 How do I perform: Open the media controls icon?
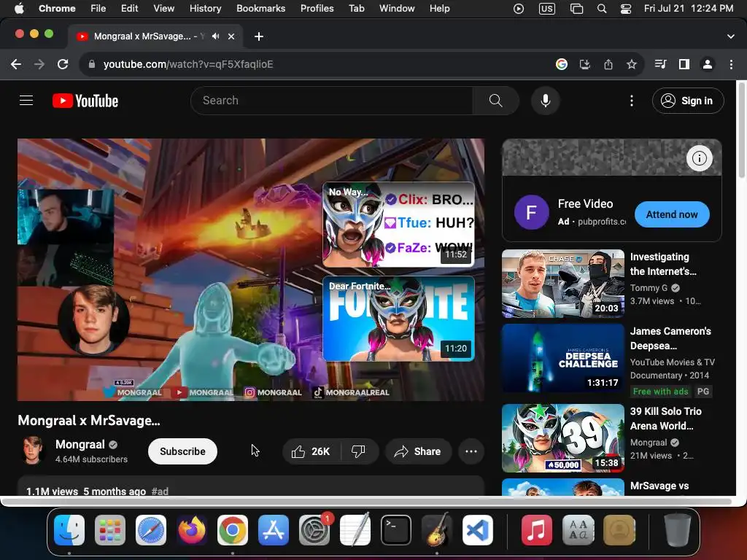(660, 64)
